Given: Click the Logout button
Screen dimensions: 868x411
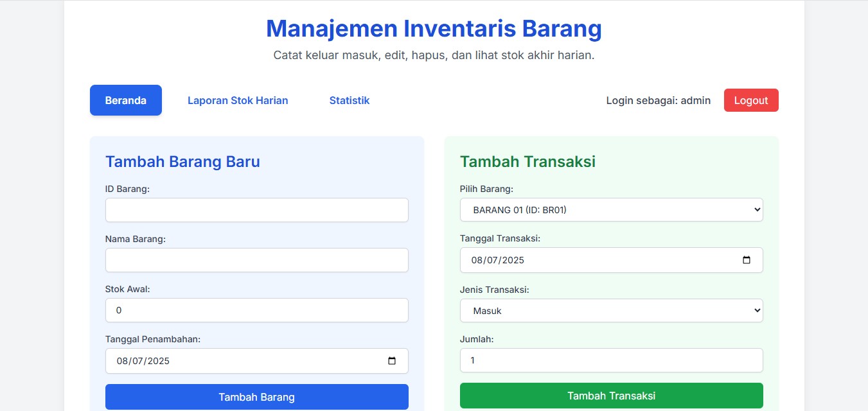Looking at the screenshot, I should point(750,100).
